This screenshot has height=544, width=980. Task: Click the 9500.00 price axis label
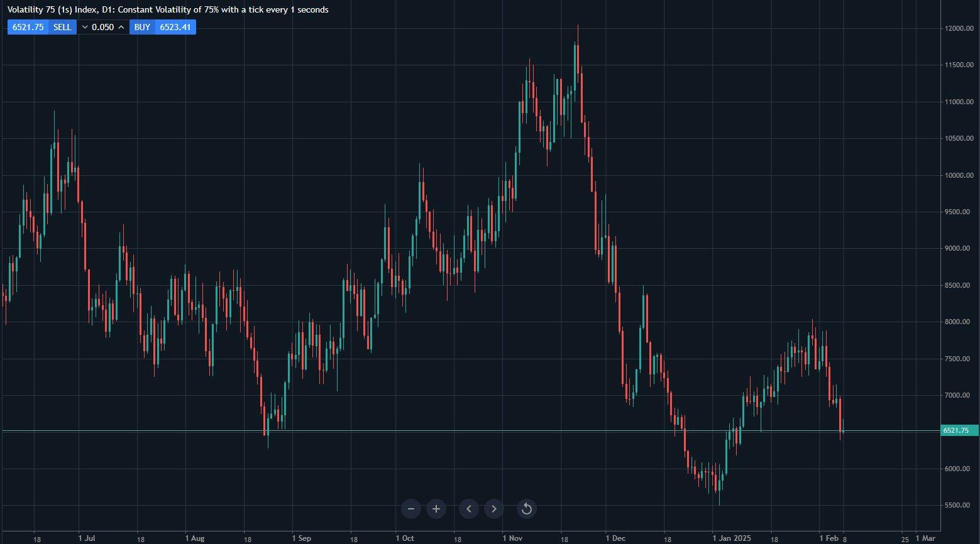(x=959, y=212)
